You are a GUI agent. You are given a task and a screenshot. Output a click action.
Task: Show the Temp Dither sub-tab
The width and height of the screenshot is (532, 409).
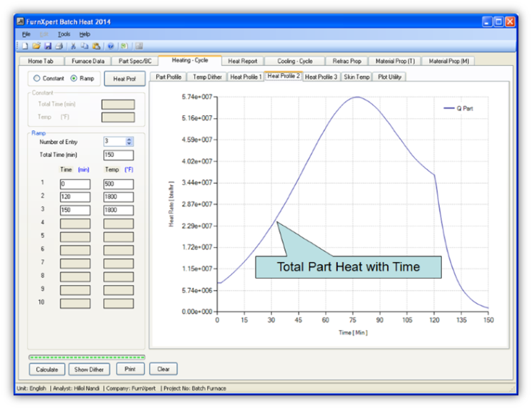[207, 77]
